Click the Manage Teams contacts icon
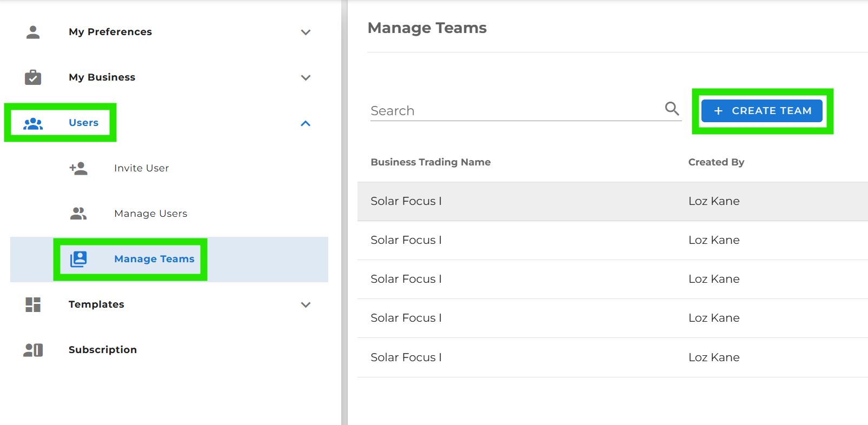Image resolution: width=868 pixels, height=425 pixels. tap(78, 259)
